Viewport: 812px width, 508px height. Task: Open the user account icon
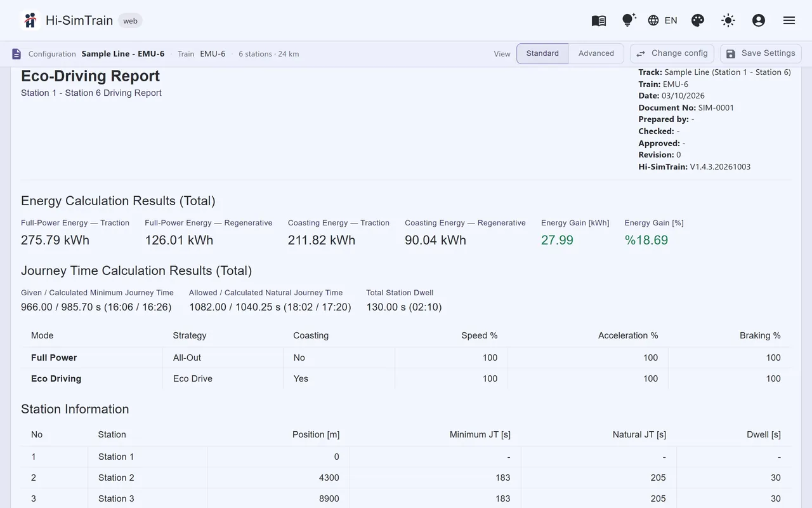click(759, 20)
